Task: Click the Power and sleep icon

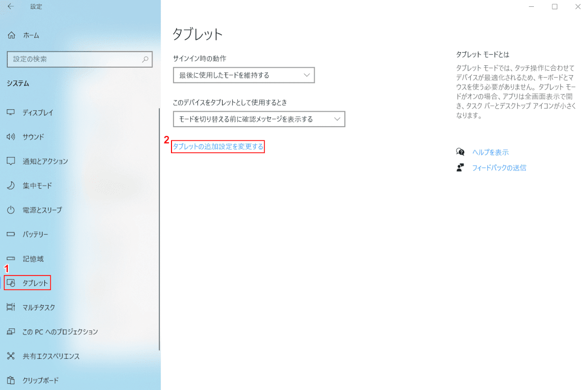Action: [11, 210]
